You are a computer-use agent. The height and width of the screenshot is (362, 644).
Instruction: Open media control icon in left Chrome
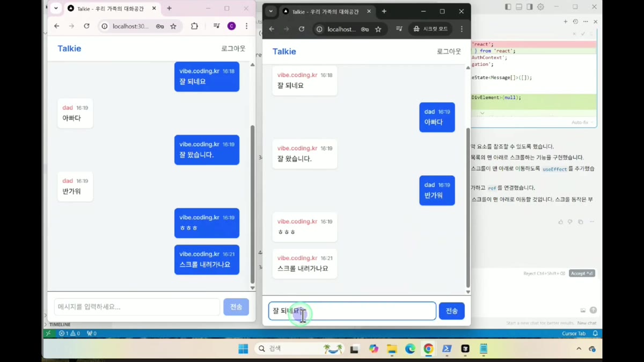coord(217,26)
